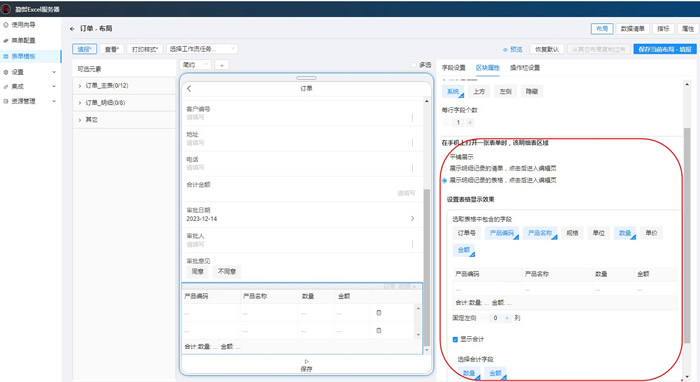Click the phone preview vertical scrollbar
This screenshot has width=700, height=382.
[426, 268]
